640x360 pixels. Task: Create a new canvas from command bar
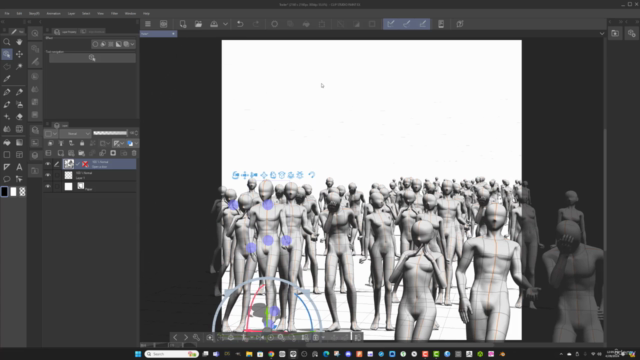(x=182, y=24)
